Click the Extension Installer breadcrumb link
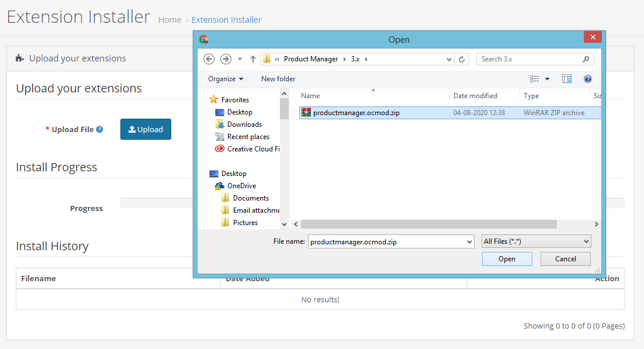 (x=226, y=20)
